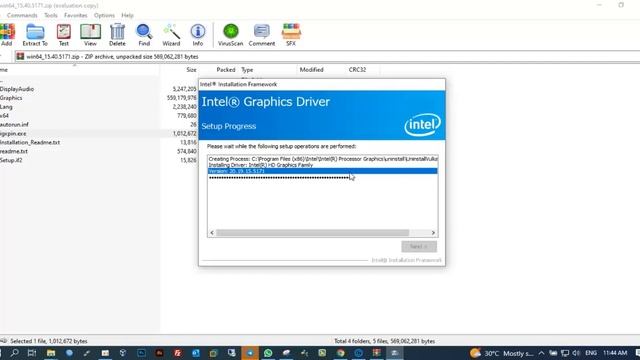Select the highlighted Version 20.19.15.5171 log line
Screen dimensions: 640x360
click(x=322, y=171)
